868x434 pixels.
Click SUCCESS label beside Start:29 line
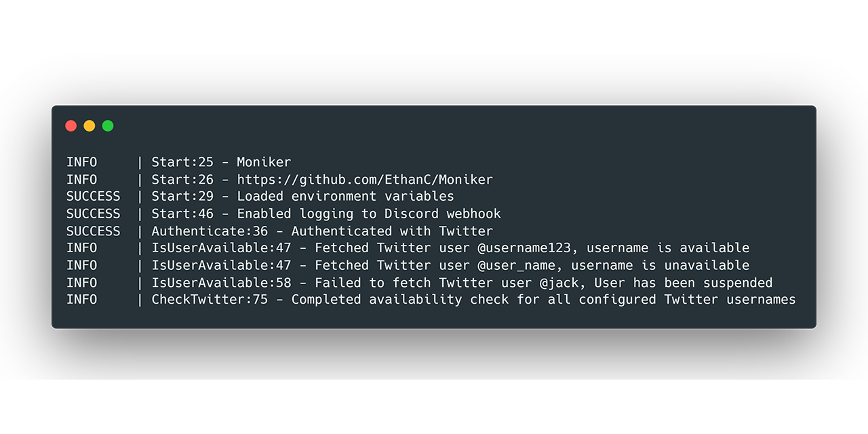94,196
